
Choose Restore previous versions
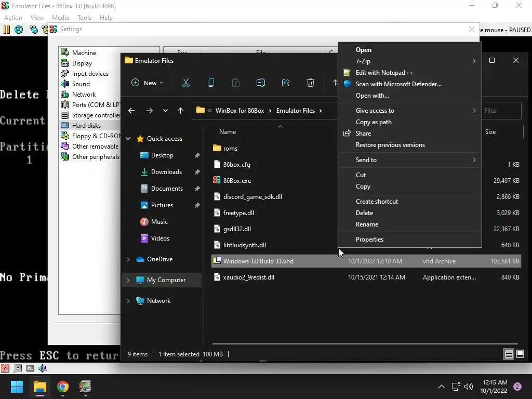click(410, 145)
